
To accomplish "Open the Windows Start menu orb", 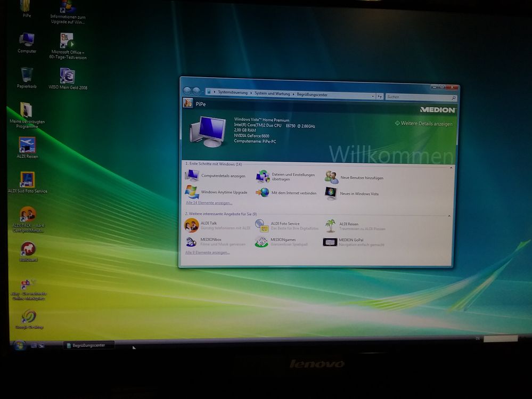I will pos(20,345).
